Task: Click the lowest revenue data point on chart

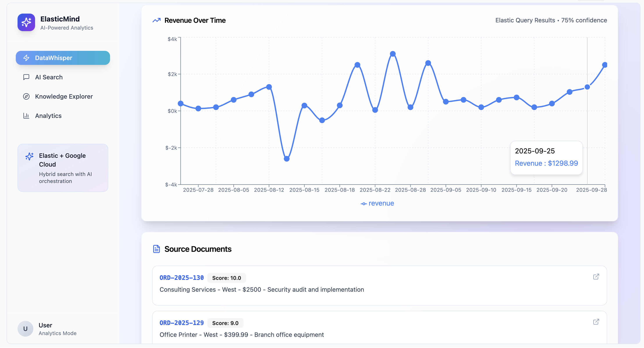Action: coord(287,159)
